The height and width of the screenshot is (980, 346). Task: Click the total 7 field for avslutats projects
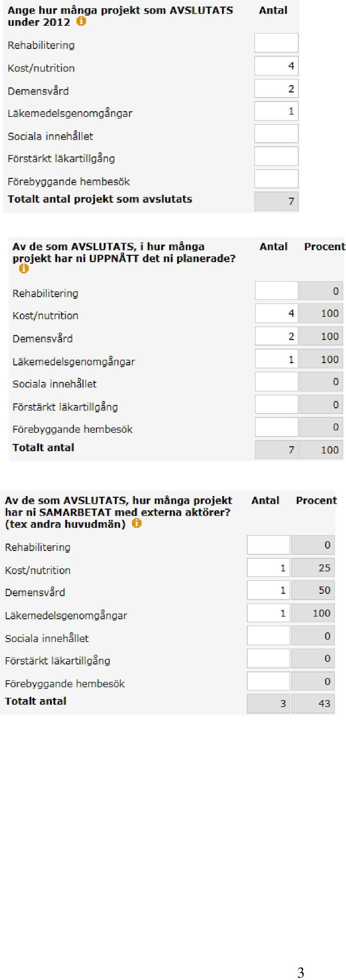276,201
